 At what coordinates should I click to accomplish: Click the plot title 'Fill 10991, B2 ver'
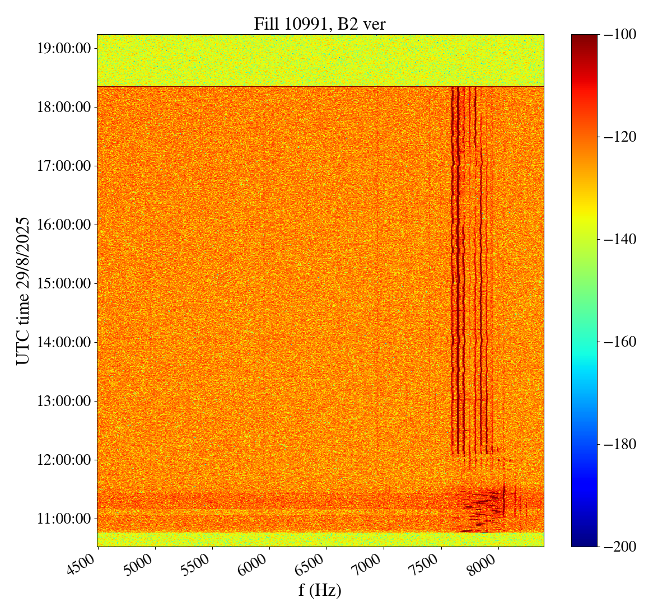[x=320, y=24]
